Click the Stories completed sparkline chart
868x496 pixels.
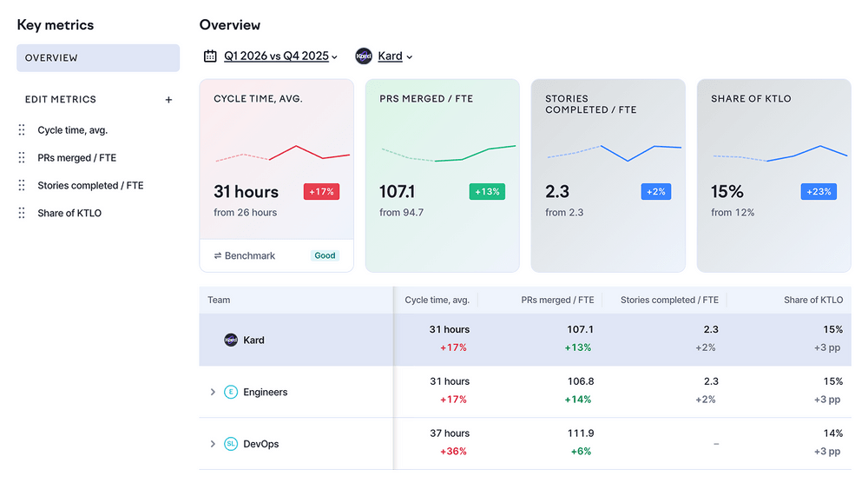[614, 154]
